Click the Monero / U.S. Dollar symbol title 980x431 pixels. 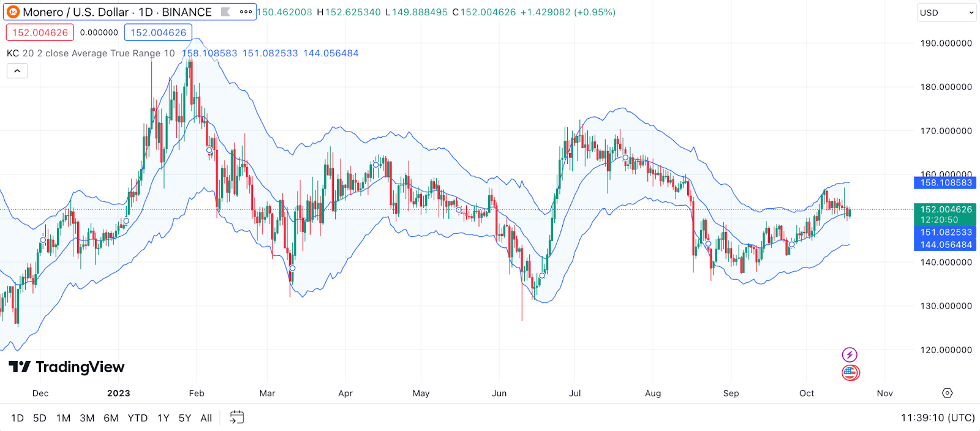117,12
